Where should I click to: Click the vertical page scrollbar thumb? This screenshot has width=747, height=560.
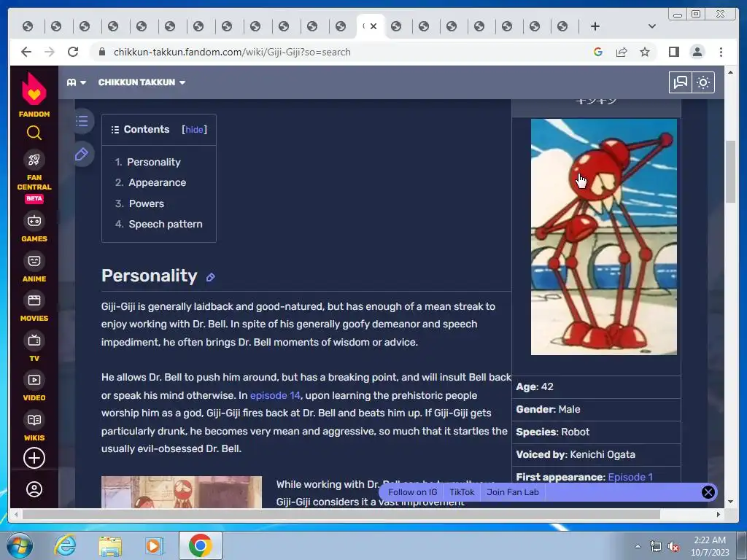(731, 171)
